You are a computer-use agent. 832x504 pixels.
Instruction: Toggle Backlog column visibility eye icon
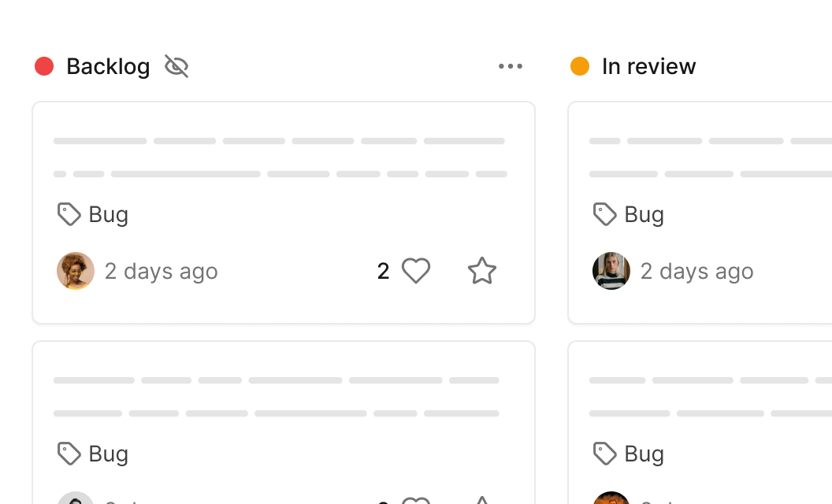coord(176,66)
